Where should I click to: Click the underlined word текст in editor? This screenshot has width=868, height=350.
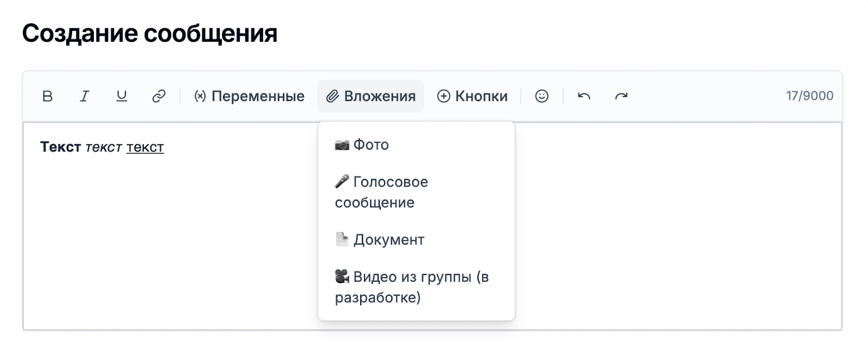click(145, 147)
